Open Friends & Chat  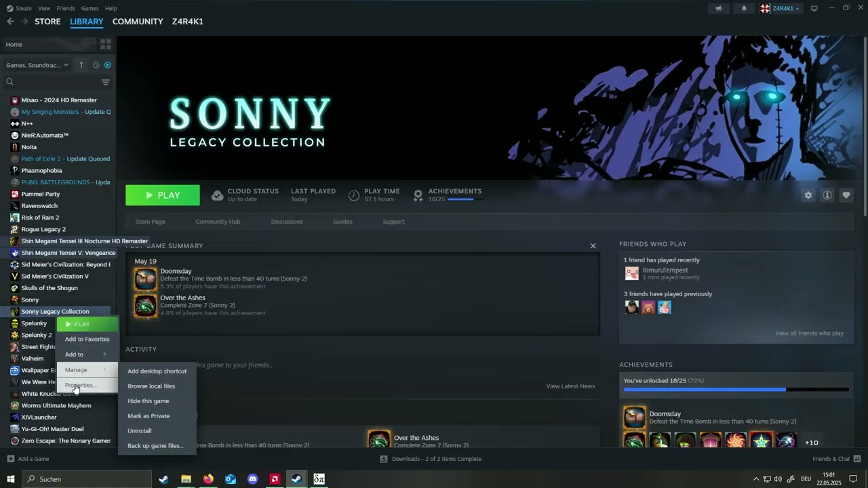pyautogui.click(x=835, y=459)
